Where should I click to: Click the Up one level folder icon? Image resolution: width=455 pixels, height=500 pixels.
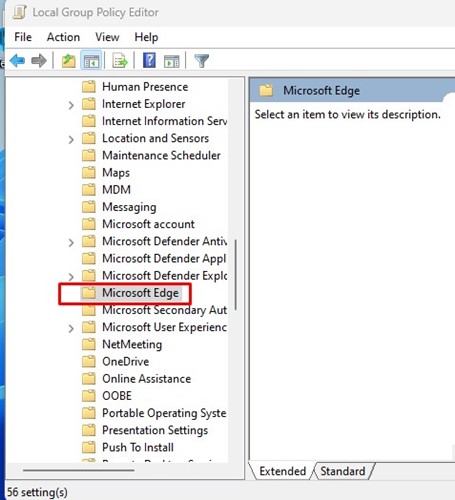pyautogui.click(x=68, y=61)
